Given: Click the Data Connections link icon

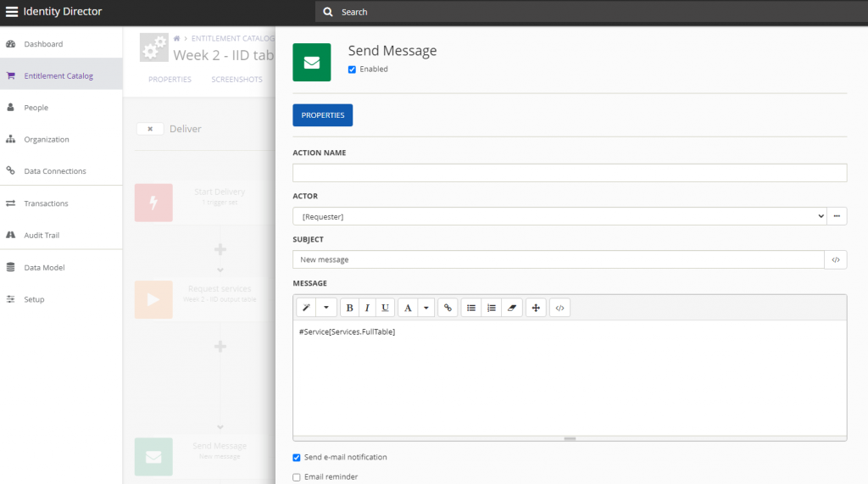Looking at the screenshot, I should click(10, 170).
